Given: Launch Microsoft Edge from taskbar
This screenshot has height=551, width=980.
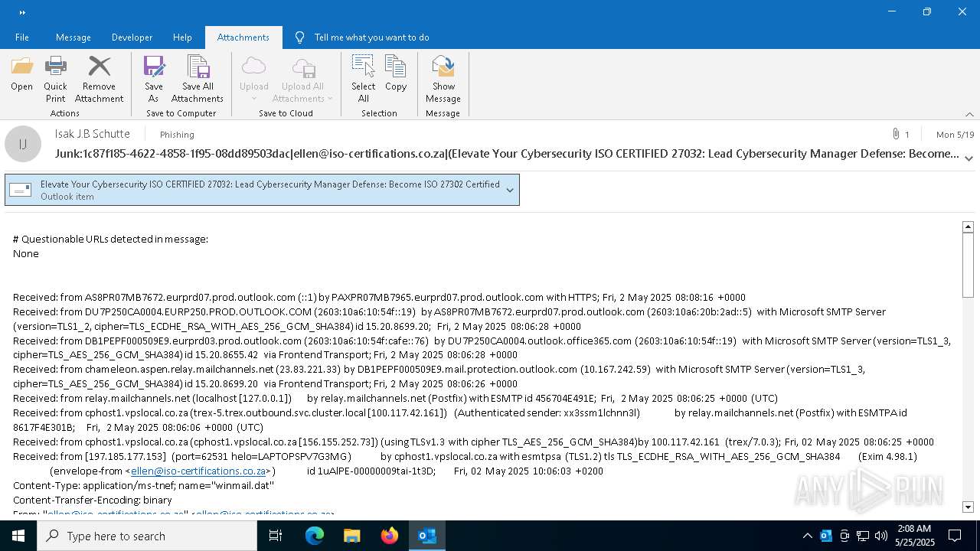Looking at the screenshot, I should 315,536.
